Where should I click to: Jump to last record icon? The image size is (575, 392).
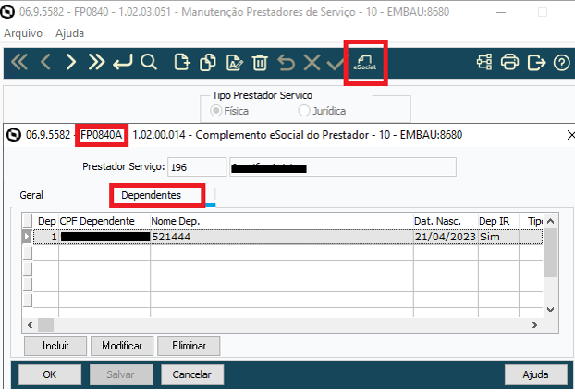click(x=96, y=62)
